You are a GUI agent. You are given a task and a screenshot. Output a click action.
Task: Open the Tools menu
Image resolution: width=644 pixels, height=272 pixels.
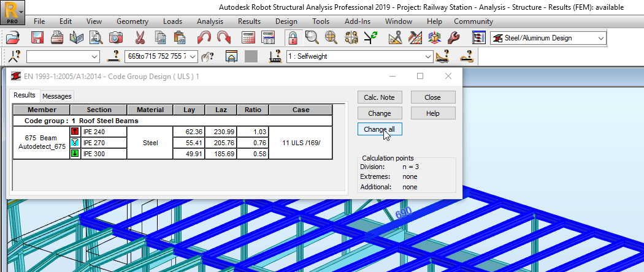pyautogui.click(x=321, y=21)
